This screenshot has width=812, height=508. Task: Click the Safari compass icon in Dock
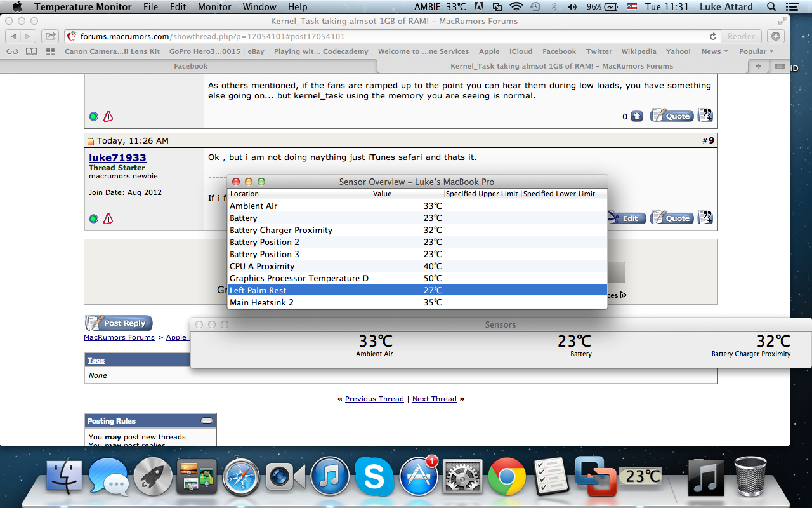click(x=241, y=477)
